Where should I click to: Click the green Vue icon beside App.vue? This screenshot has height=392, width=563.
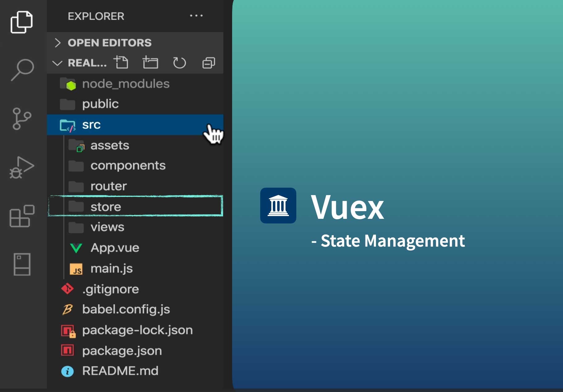tap(76, 248)
